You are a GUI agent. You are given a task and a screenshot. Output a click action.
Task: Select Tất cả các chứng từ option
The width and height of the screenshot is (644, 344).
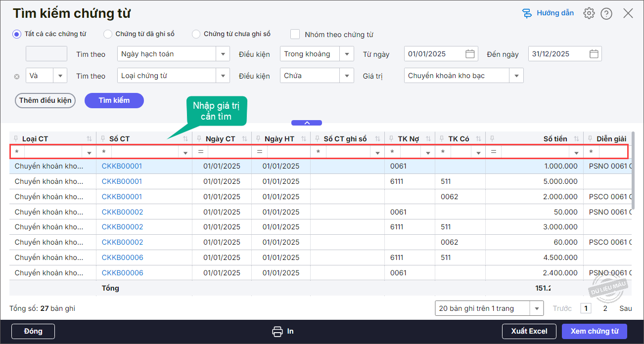click(17, 34)
